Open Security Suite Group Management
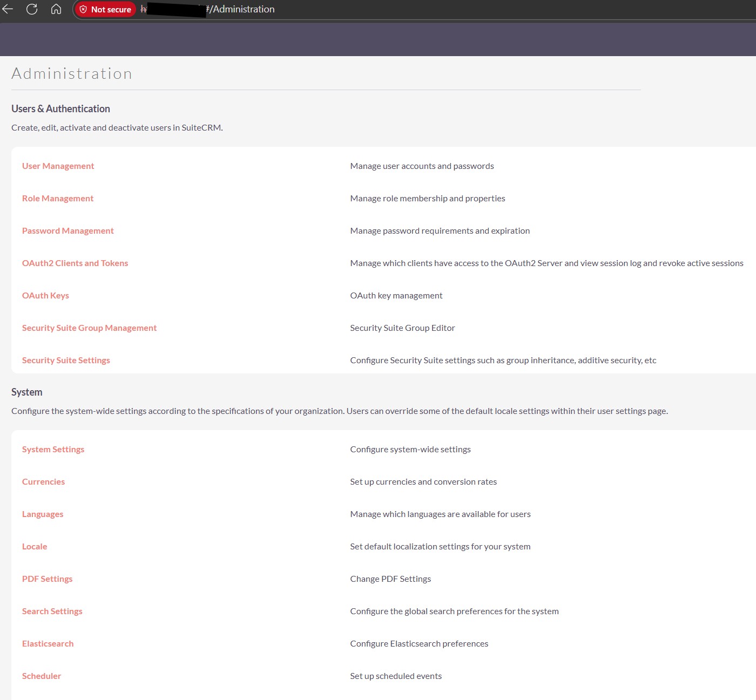This screenshot has width=756, height=700. click(89, 328)
